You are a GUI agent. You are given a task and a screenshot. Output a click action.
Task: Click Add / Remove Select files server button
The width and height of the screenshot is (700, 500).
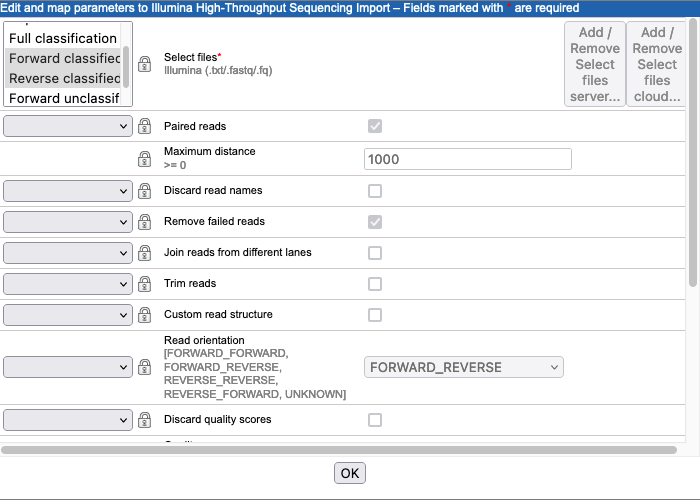coord(595,64)
